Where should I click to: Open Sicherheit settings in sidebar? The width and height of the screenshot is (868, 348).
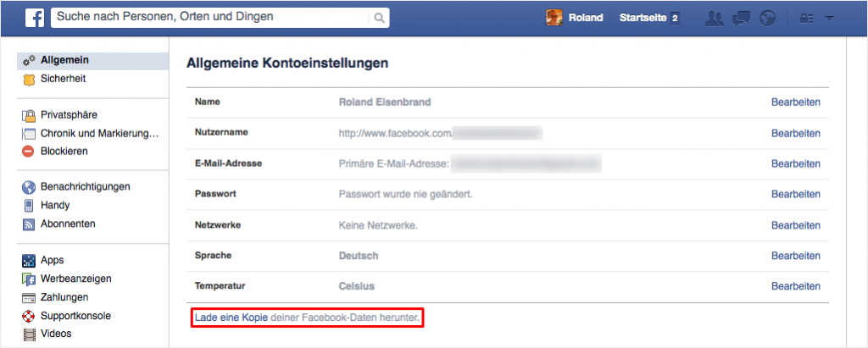63,79
